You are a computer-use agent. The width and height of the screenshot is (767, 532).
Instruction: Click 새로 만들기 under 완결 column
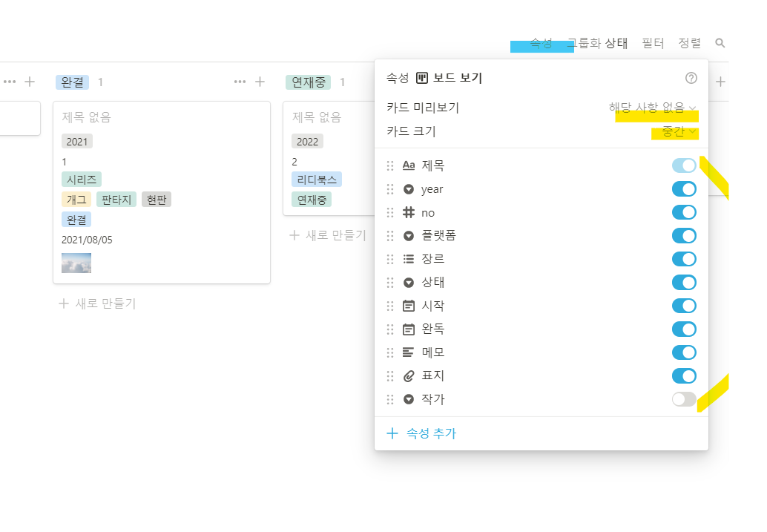tap(97, 303)
